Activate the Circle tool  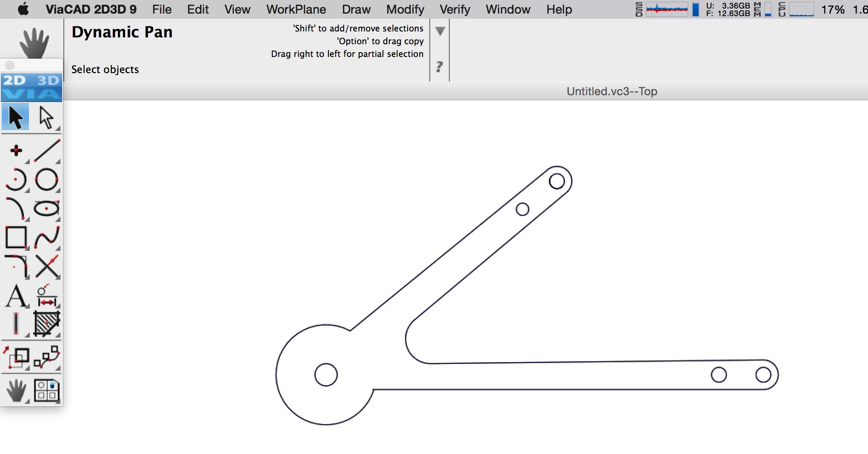[46, 179]
